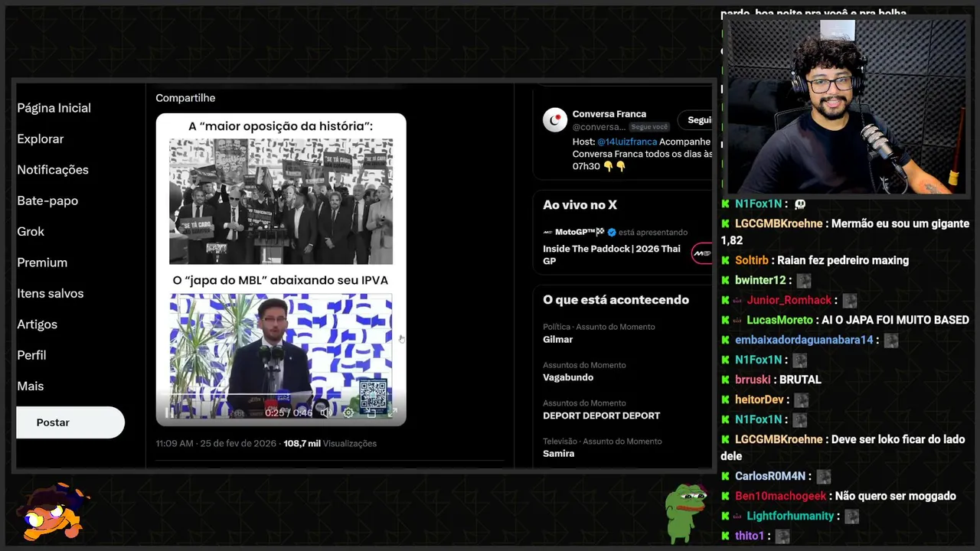
Task: Pause the video in the post
Action: pyautogui.click(x=168, y=412)
